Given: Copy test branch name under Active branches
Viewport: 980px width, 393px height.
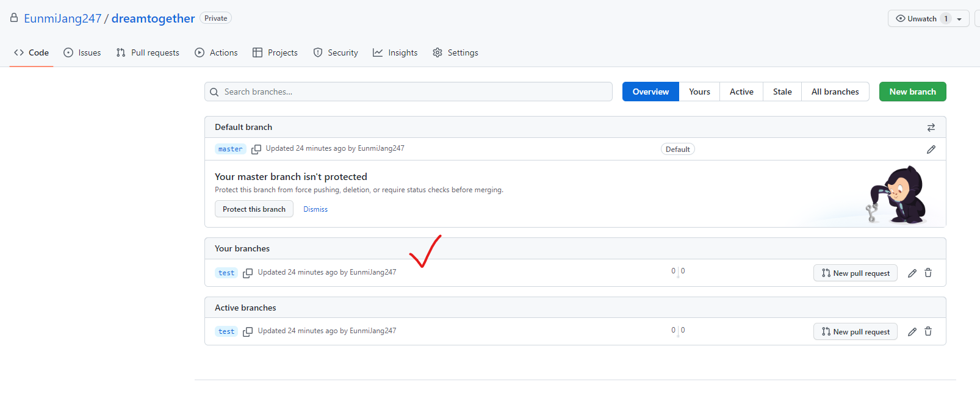Looking at the screenshot, I should click(248, 332).
